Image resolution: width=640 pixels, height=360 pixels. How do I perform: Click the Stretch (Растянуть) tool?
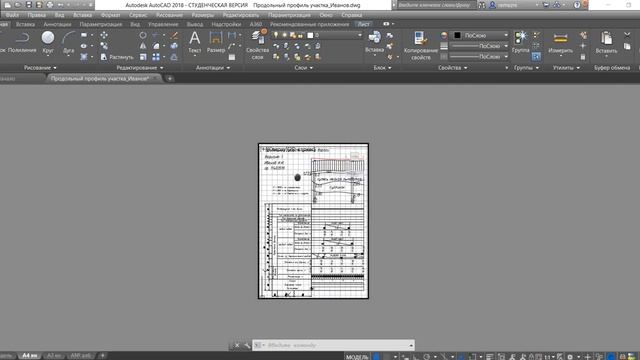tap(117, 57)
